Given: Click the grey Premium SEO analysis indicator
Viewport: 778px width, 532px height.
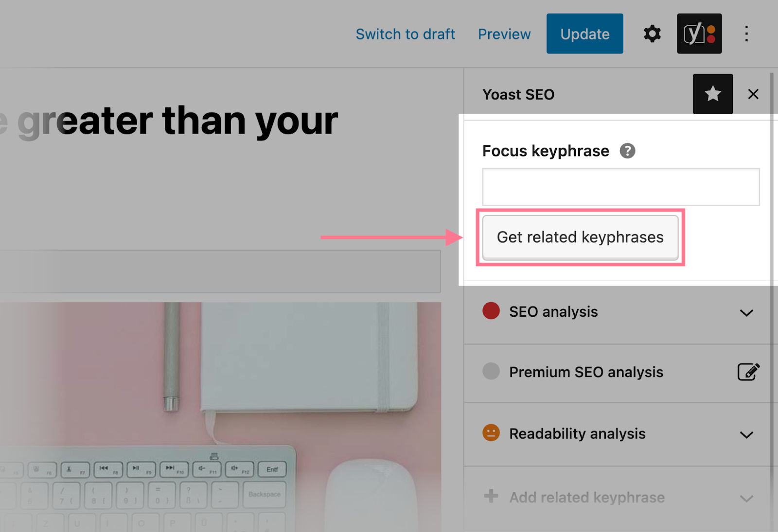Looking at the screenshot, I should (491, 371).
